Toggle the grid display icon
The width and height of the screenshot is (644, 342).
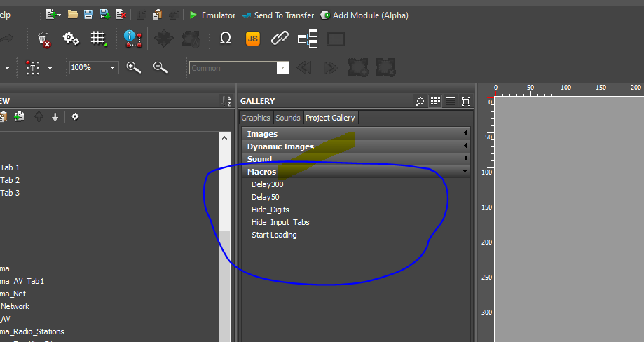[x=98, y=39]
